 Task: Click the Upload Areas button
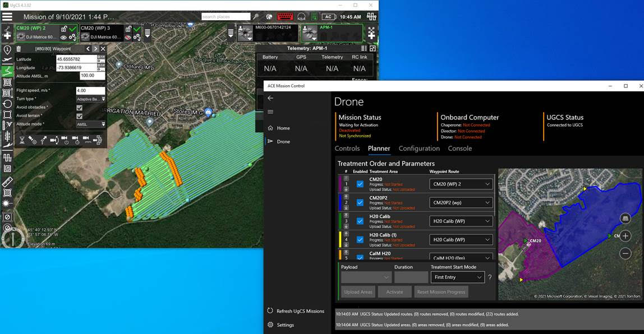pos(358,292)
